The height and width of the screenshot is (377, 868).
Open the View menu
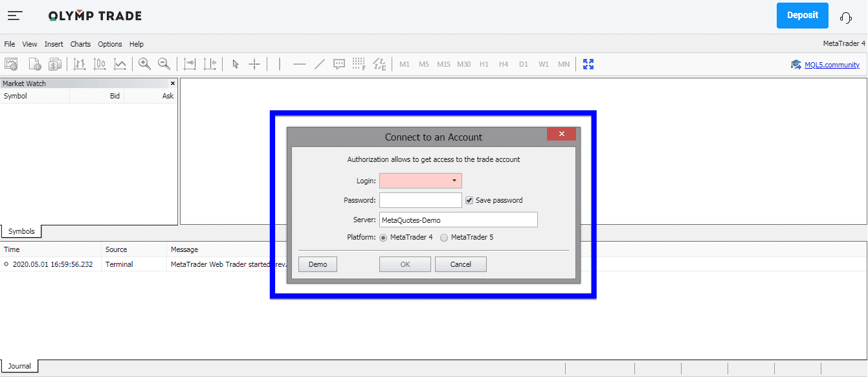30,44
